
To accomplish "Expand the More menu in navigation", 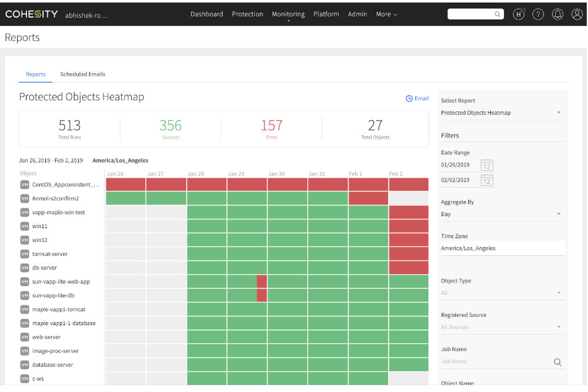I will click(x=386, y=14).
